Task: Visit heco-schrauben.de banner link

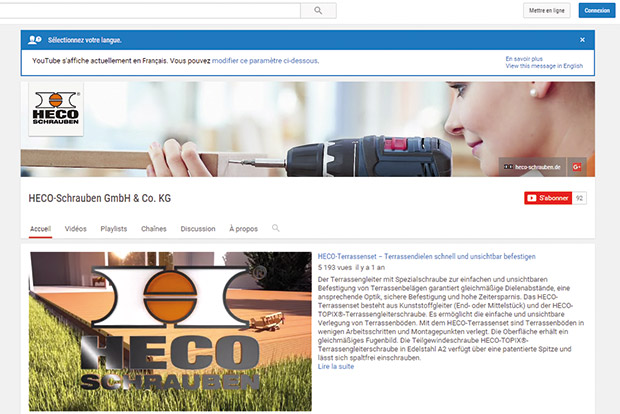Action: (x=533, y=167)
